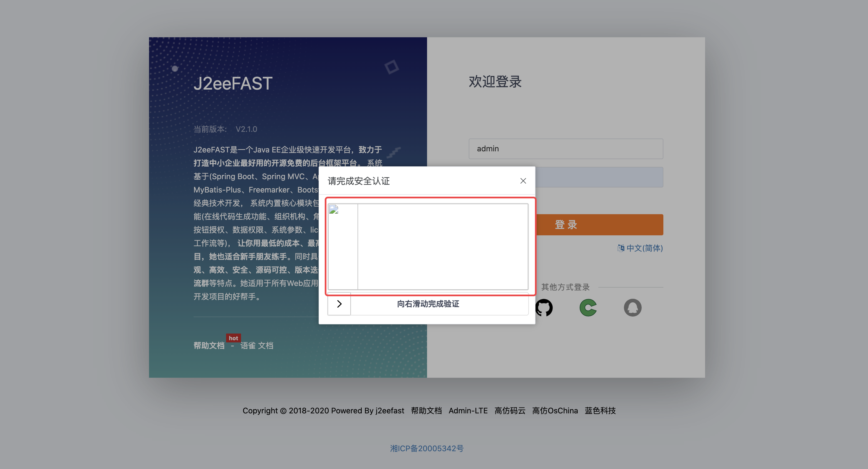This screenshot has width=868, height=469.
Task: Open the 高仿码云 footer link
Action: (510, 411)
